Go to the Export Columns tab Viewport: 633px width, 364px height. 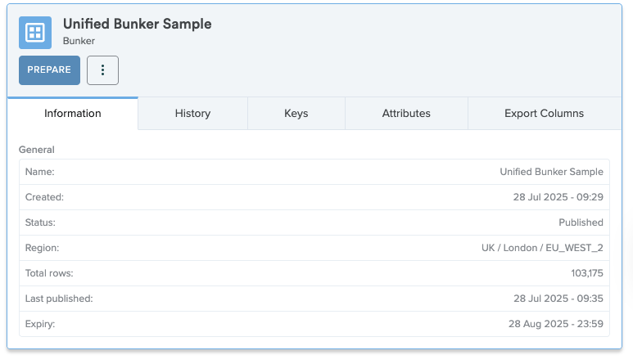tap(545, 114)
